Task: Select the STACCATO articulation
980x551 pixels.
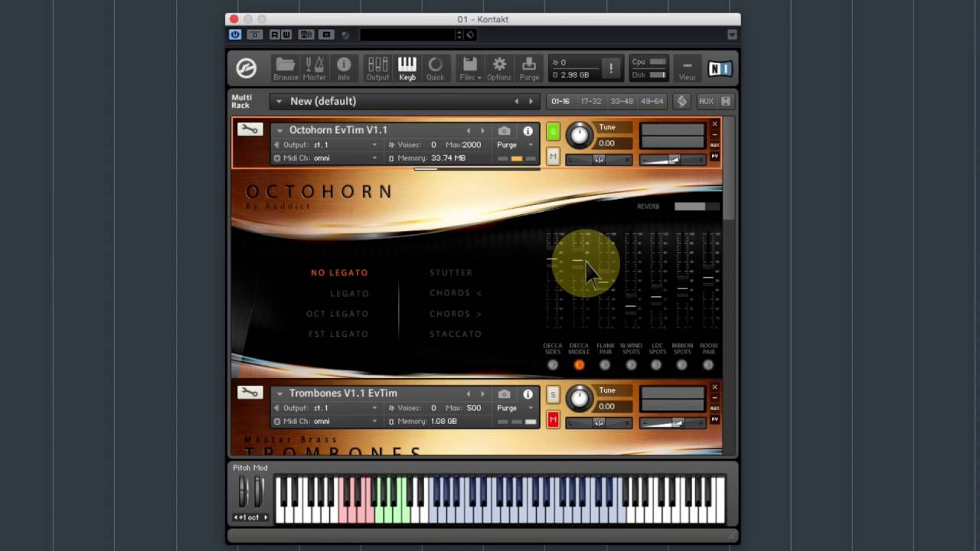Action: coord(456,334)
